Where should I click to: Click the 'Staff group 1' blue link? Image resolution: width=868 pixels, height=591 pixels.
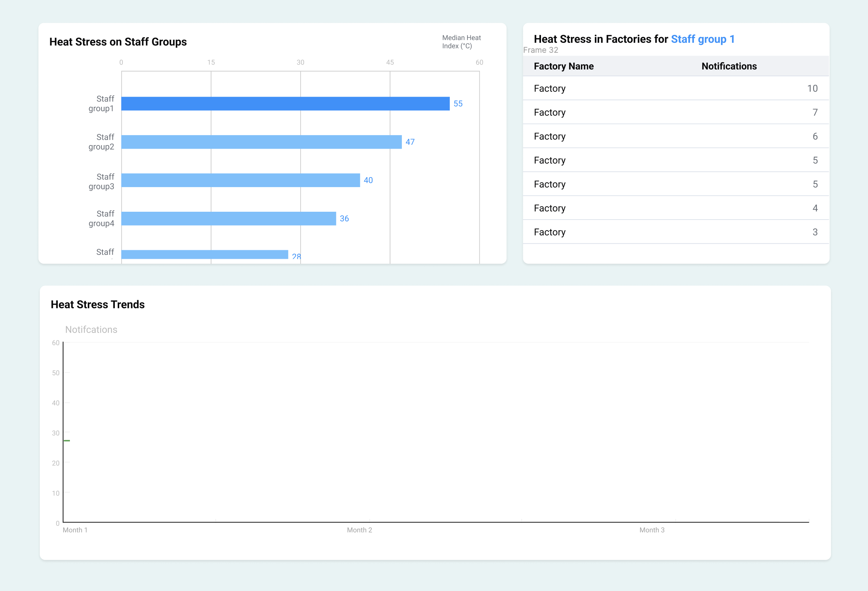[703, 39]
